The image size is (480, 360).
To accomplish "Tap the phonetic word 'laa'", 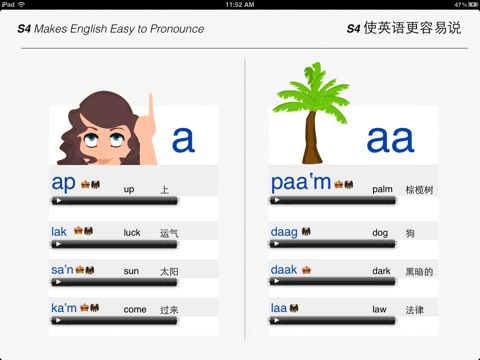I will [279, 308].
